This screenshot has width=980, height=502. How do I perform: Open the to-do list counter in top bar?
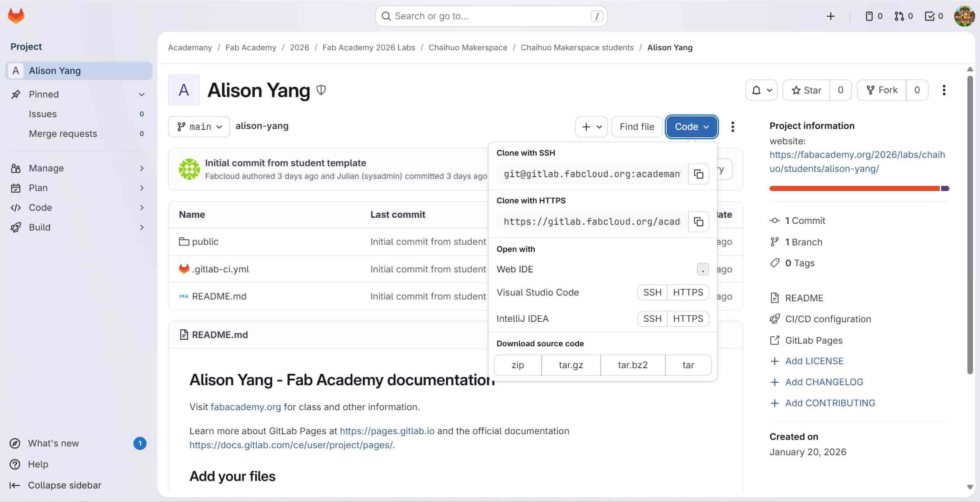pos(933,16)
